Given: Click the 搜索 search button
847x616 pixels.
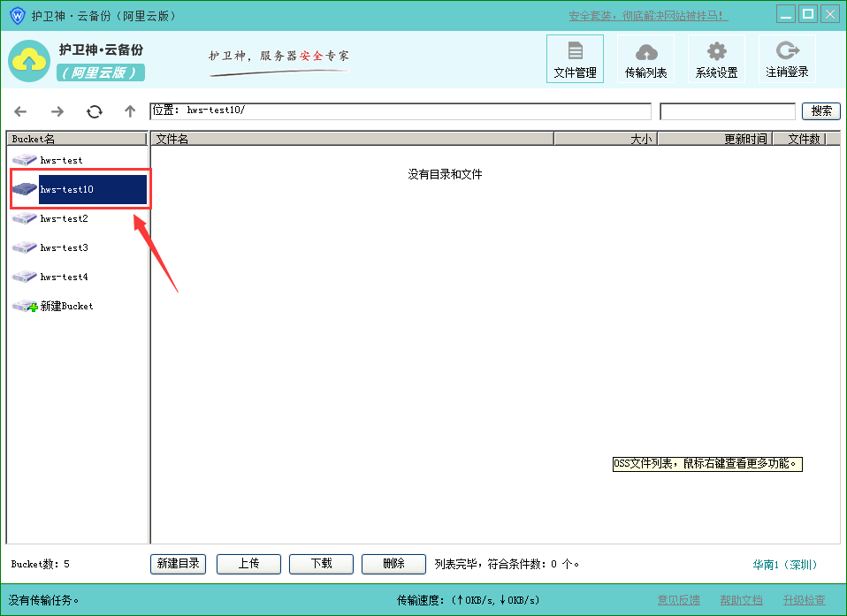Looking at the screenshot, I should (x=820, y=111).
